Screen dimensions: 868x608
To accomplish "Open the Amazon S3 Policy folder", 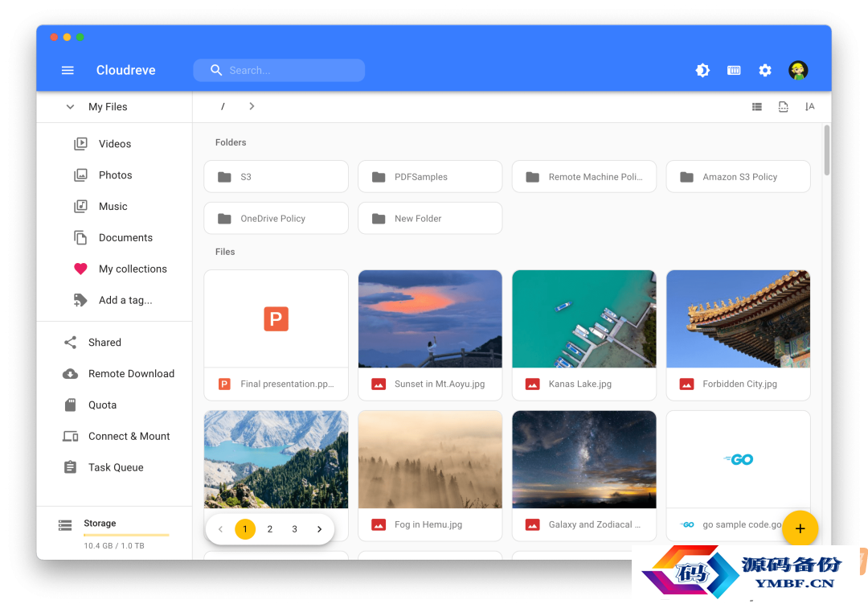I will (x=739, y=177).
